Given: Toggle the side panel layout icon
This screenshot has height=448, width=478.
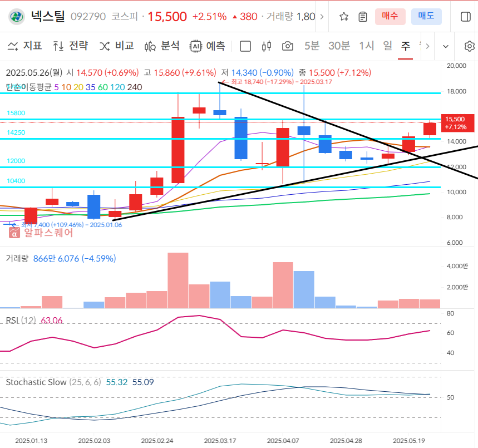Looking at the screenshot, I should pos(466,17).
